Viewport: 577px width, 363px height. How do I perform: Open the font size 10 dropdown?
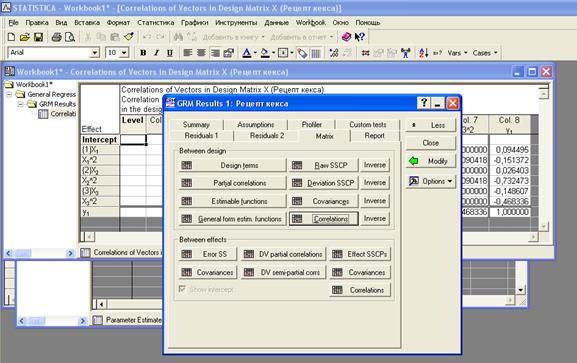[124, 53]
